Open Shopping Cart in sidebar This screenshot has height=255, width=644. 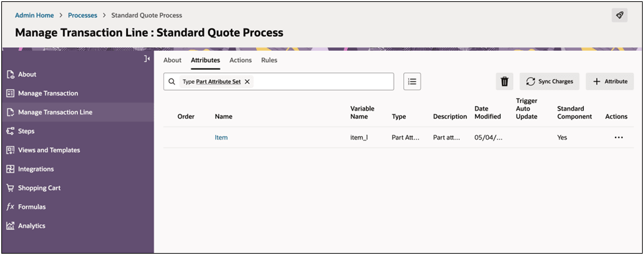tap(39, 188)
